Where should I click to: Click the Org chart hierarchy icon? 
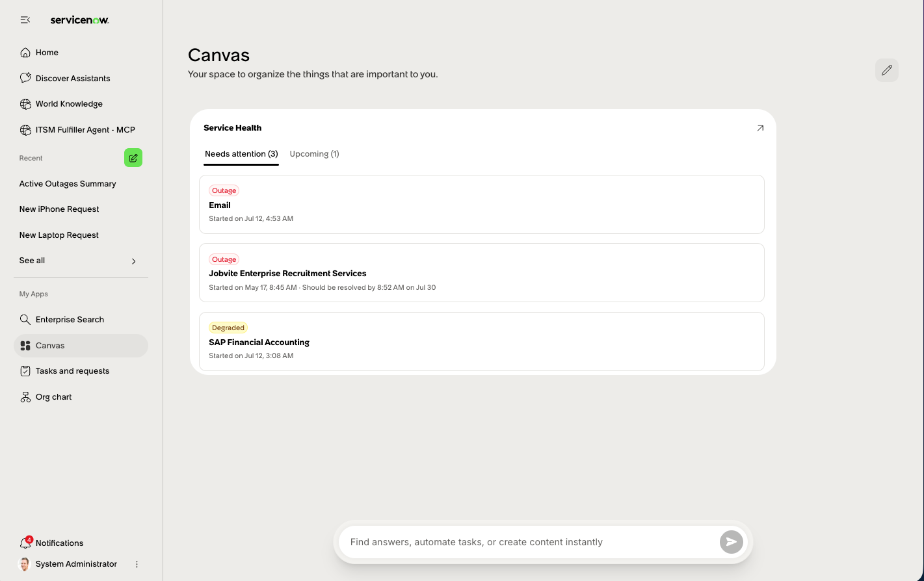coord(25,397)
